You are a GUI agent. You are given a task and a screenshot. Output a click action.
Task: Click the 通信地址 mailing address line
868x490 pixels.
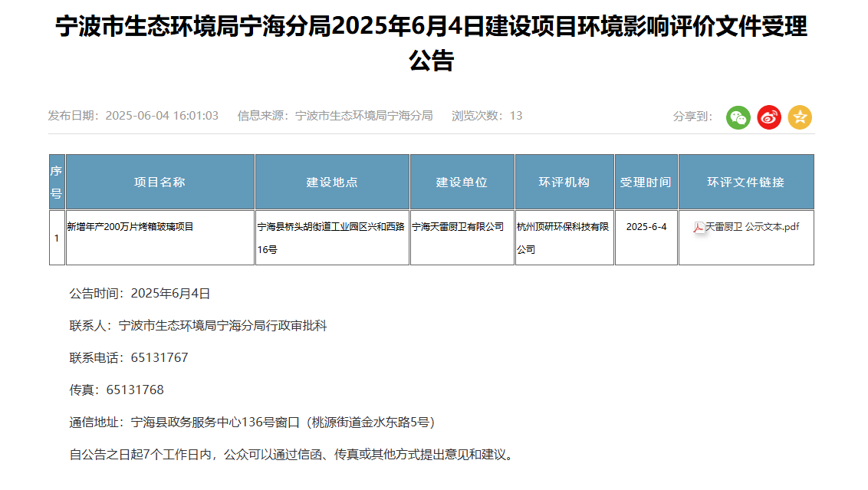click(x=252, y=423)
